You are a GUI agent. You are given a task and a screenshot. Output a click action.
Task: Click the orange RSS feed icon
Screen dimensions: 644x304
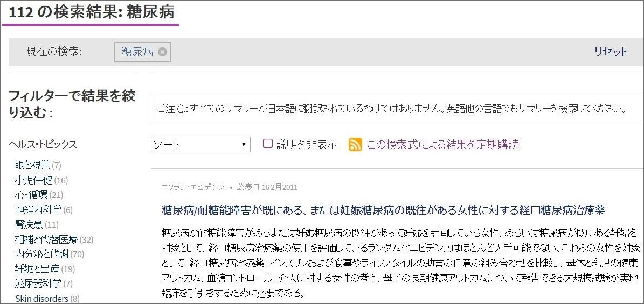355,145
